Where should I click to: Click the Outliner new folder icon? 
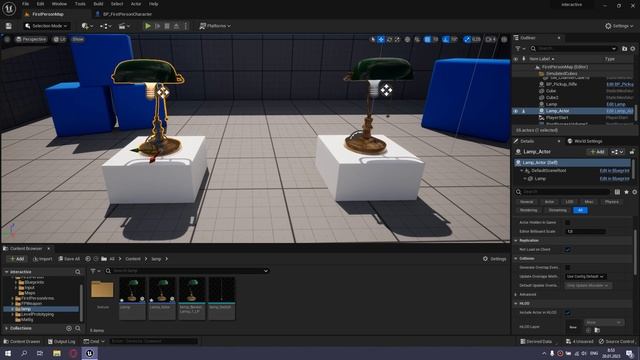click(624, 49)
